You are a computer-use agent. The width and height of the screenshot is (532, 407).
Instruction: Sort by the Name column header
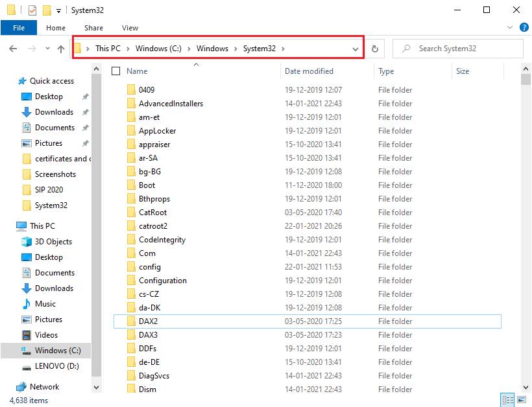coord(137,71)
